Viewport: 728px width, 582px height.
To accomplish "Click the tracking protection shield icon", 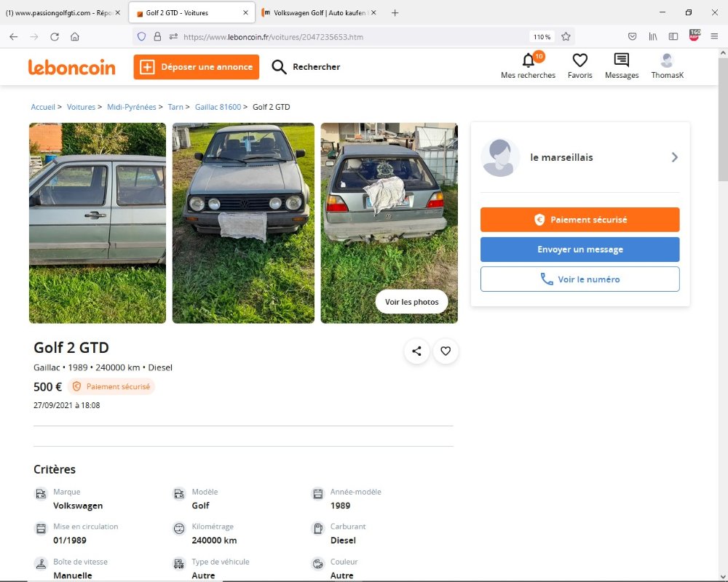I will click(142, 36).
